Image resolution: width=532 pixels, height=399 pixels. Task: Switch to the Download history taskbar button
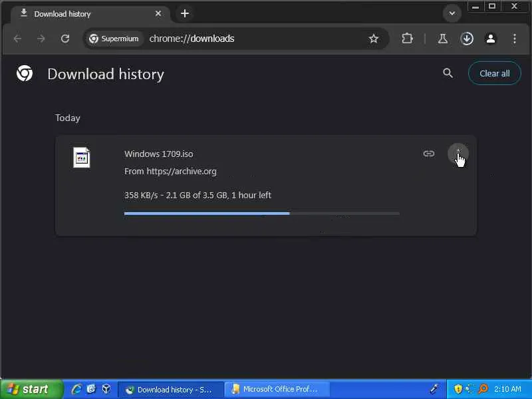pyautogui.click(x=171, y=390)
